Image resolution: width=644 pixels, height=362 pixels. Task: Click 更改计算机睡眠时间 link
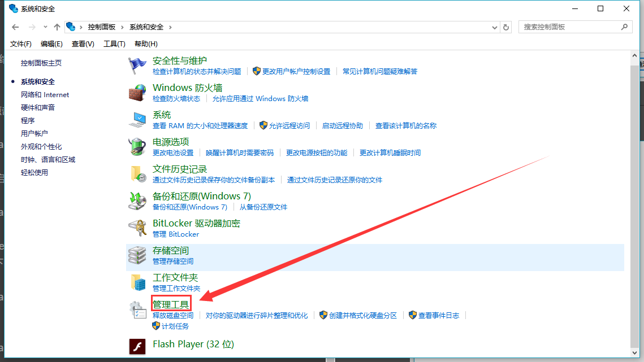[x=390, y=153]
